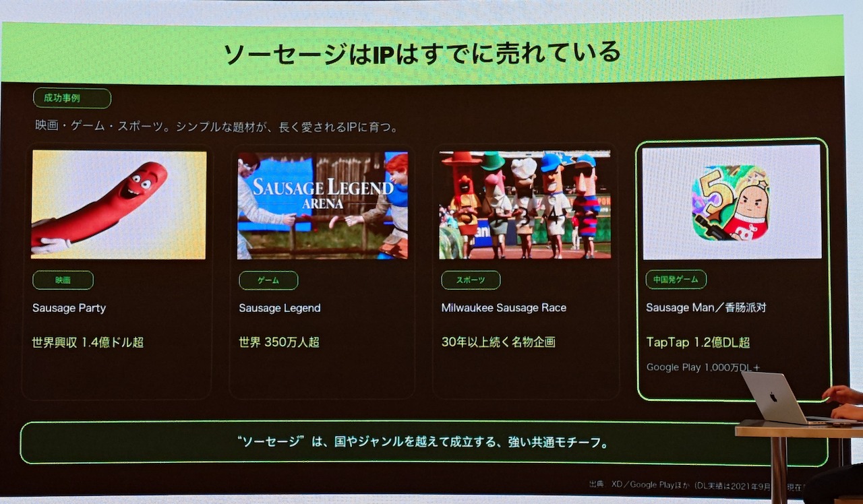
Task: Click the "TapTap 1.2億DL超" stat
Action: 698,342
